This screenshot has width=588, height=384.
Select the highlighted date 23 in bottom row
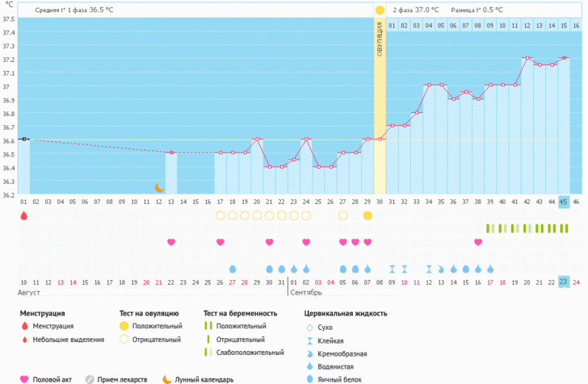[564, 282]
